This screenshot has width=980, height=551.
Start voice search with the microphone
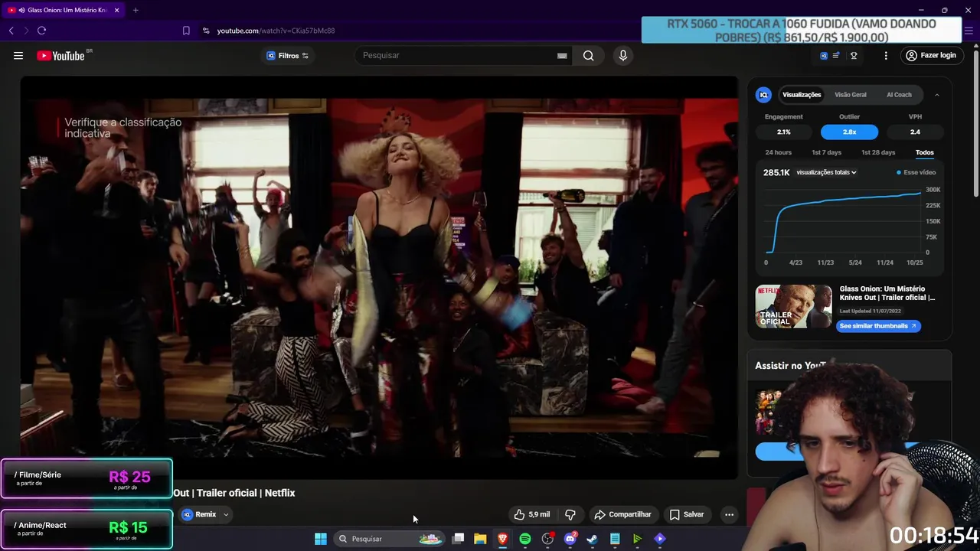click(622, 55)
